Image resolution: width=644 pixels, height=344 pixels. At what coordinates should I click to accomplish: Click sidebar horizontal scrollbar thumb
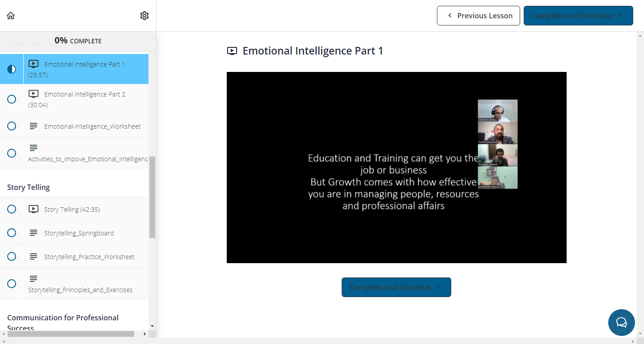pos(71,334)
